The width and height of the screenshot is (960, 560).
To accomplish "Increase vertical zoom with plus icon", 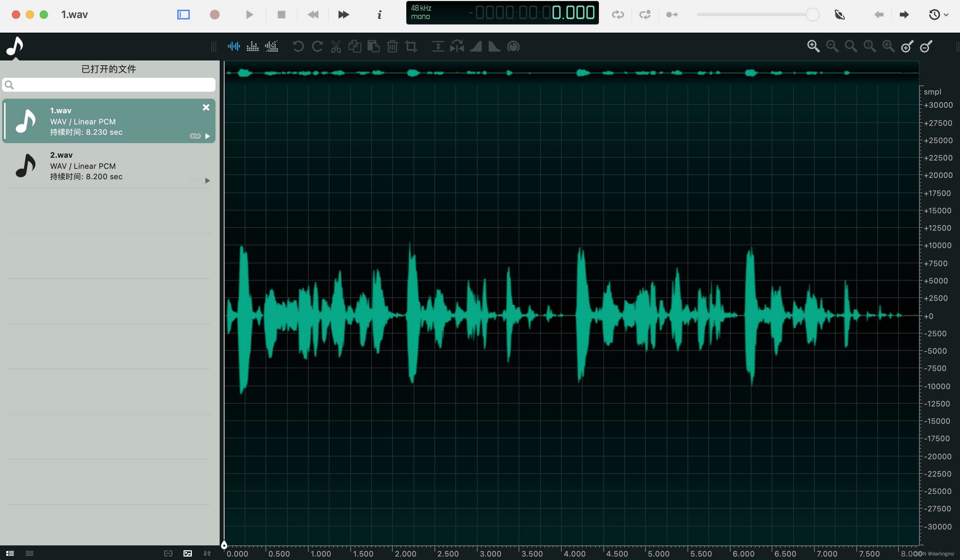I will (x=907, y=47).
